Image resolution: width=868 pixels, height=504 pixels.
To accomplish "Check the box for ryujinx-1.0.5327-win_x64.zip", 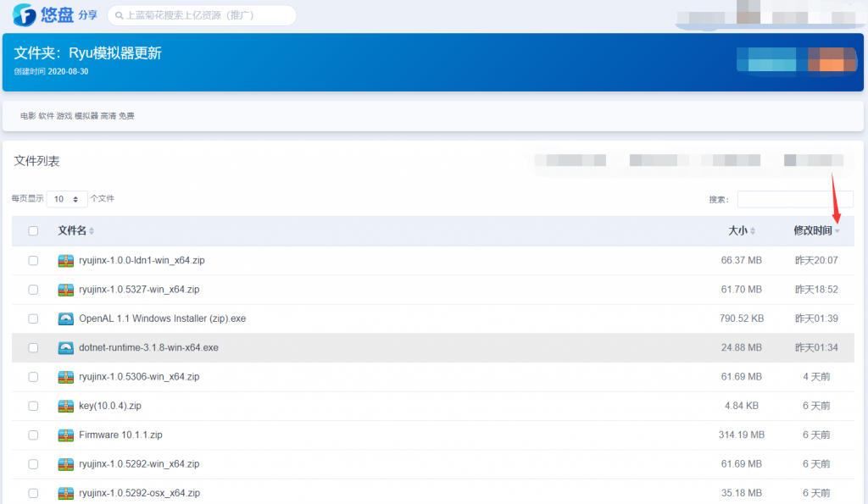I will (x=33, y=290).
